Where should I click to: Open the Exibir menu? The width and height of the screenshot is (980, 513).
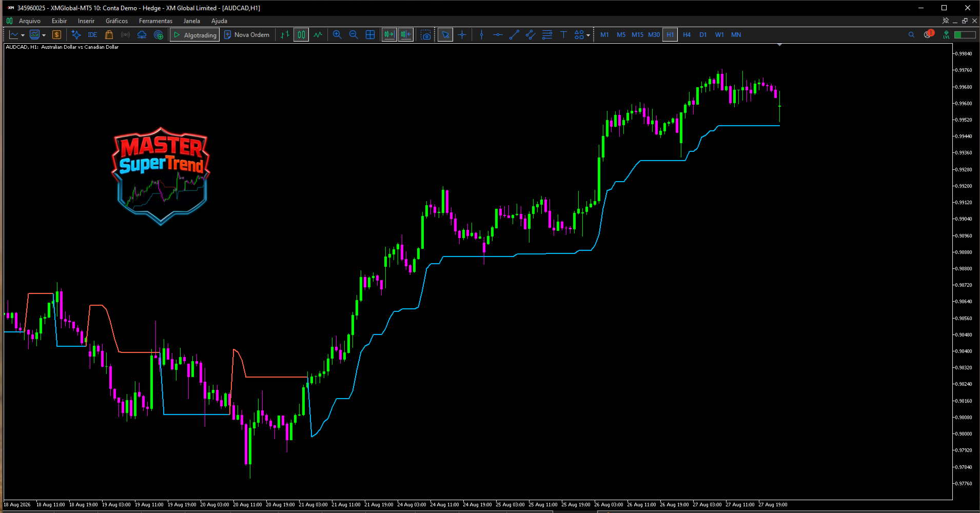pos(59,21)
